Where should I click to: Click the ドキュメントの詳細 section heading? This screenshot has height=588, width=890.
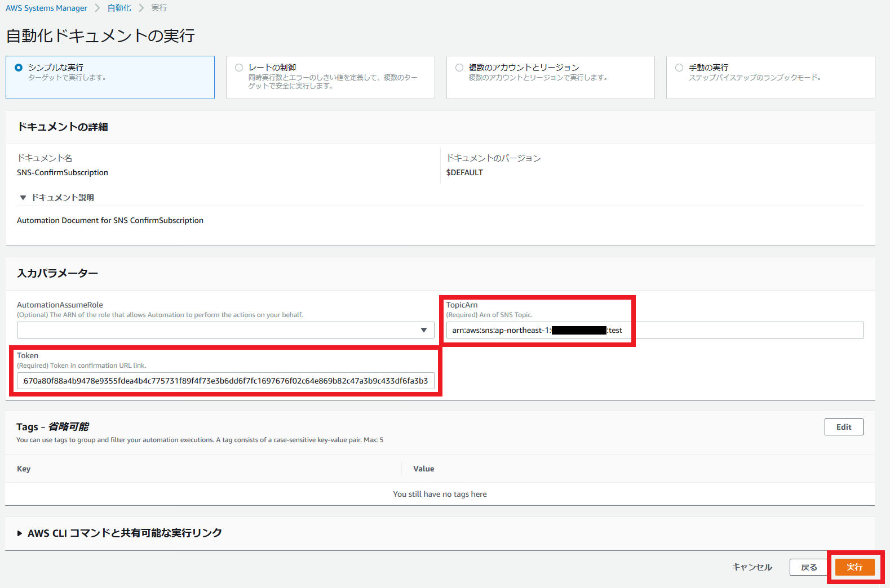pos(63,127)
